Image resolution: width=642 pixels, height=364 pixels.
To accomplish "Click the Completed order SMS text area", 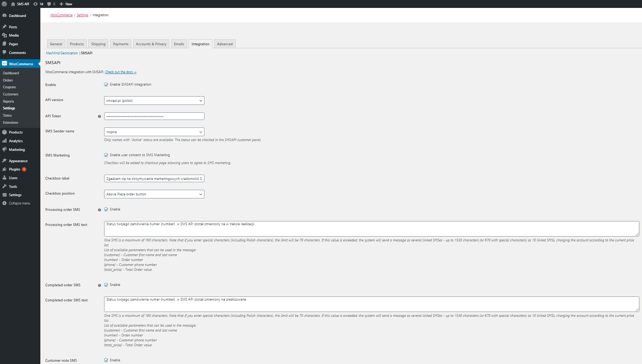I will point(372,304).
